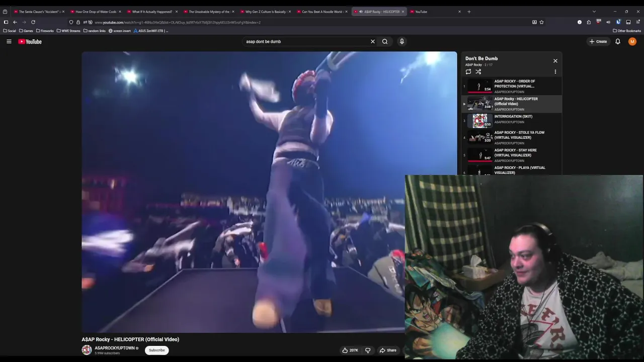The height and width of the screenshot is (362, 644).
Task: Reload the current page
Action: [33, 22]
